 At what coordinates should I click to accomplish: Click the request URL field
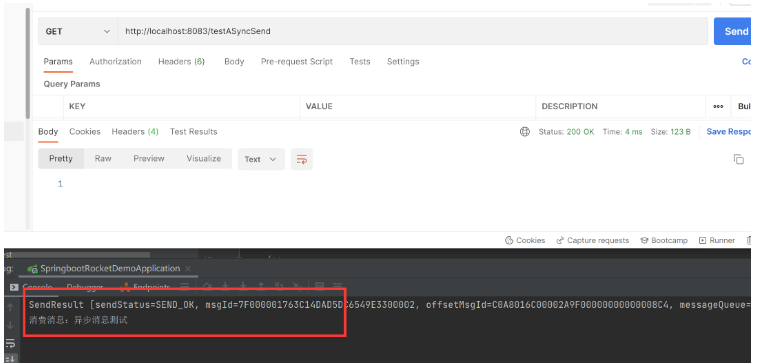pyautogui.click(x=412, y=31)
